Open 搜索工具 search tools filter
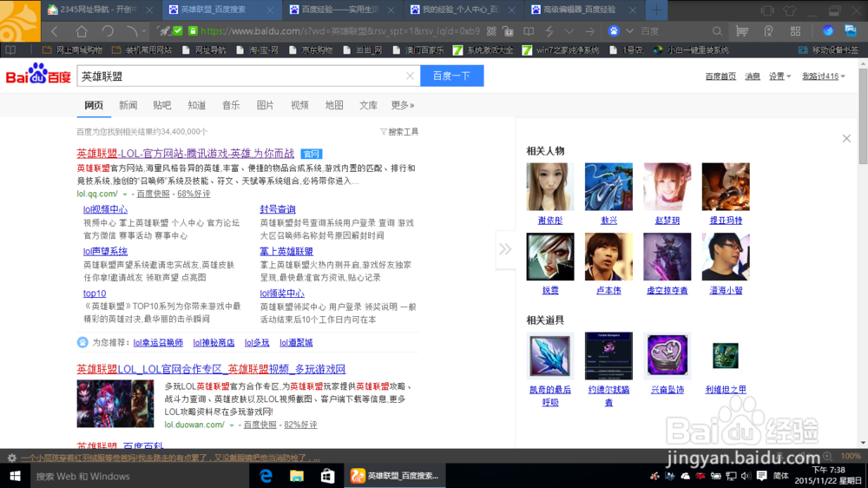 [399, 132]
